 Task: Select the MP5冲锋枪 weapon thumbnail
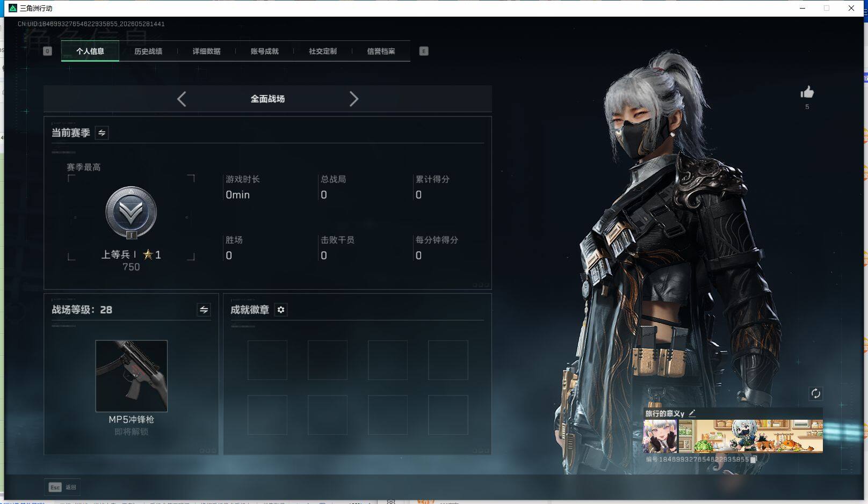point(132,376)
